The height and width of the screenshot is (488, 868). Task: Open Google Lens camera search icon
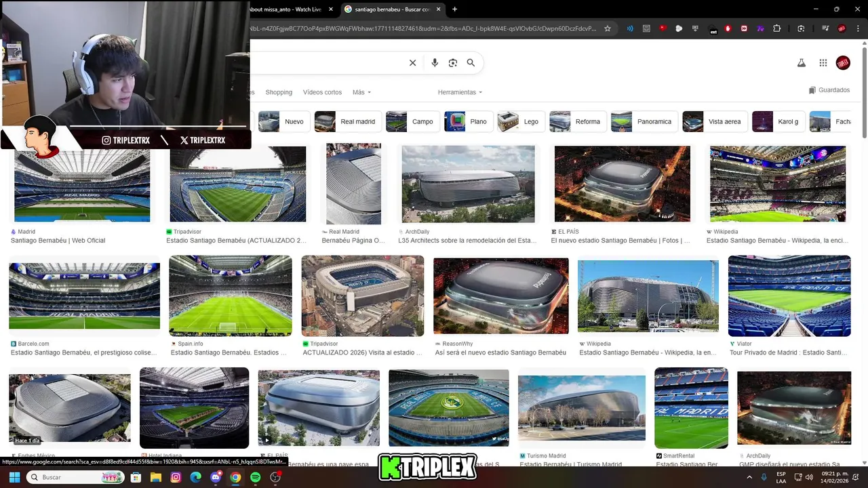453,63
